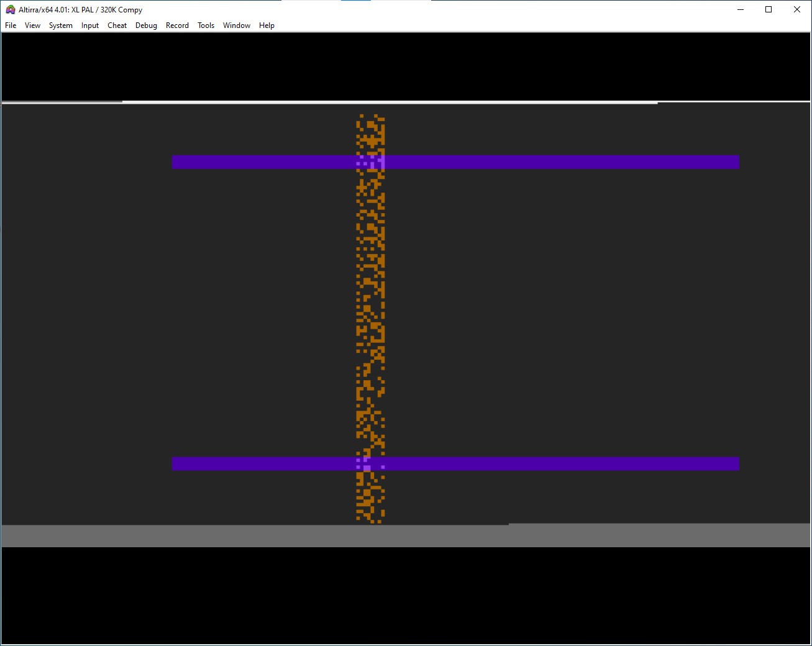Expand the System menu
812x646 pixels.
[61, 25]
